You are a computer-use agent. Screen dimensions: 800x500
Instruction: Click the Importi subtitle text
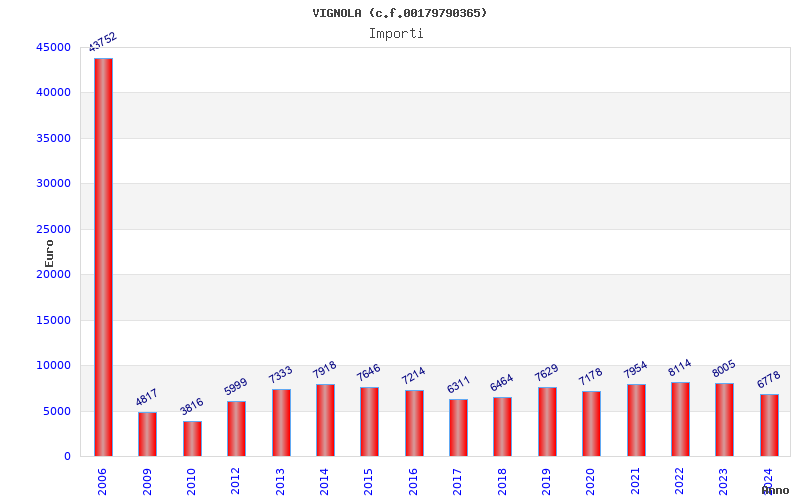tap(396, 34)
